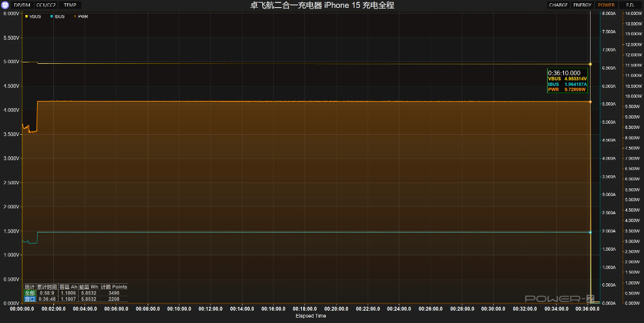Click the 累计时间 column header
The image size is (644, 323).
[x=47, y=287]
